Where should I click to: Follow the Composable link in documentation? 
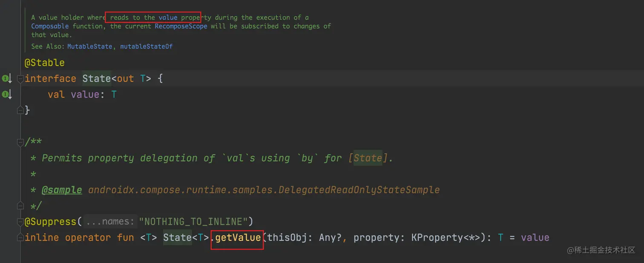(x=50, y=26)
